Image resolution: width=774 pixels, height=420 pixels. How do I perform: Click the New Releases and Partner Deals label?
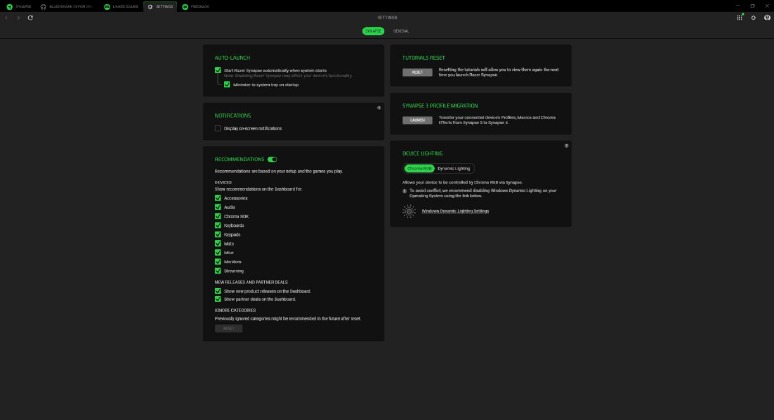tap(251, 282)
